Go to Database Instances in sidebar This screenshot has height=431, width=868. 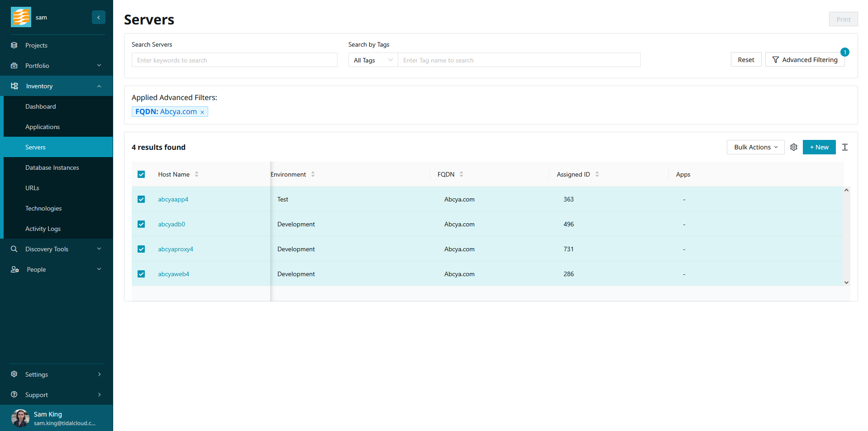(x=52, y=168)
